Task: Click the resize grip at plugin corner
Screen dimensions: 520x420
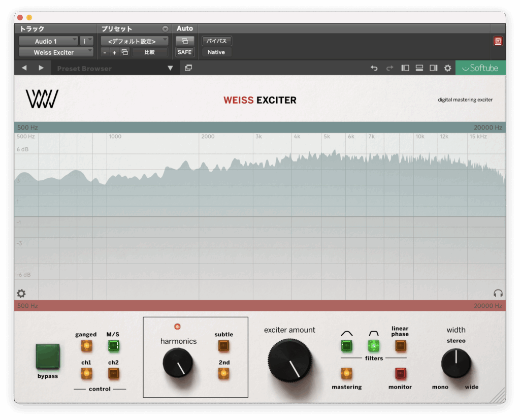Action: coord(498,396)
